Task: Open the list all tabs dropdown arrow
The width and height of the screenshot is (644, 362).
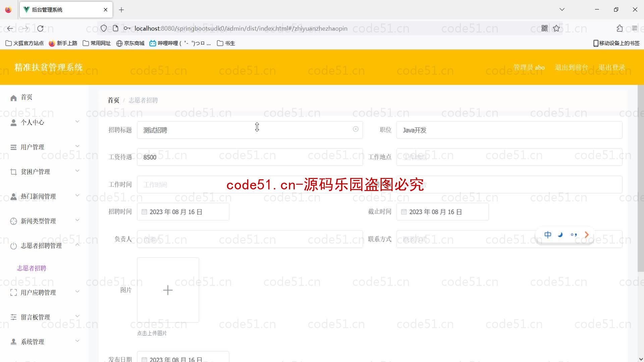Action: coord(562,9)
